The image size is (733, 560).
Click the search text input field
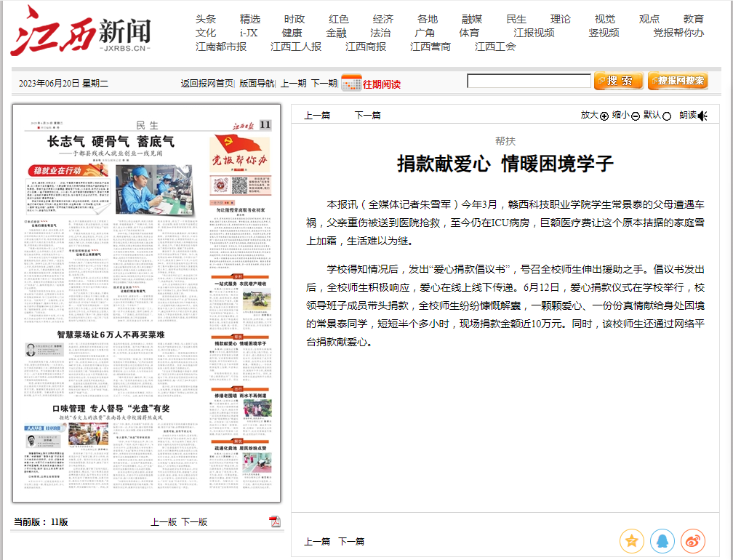(x=529, y=81)
